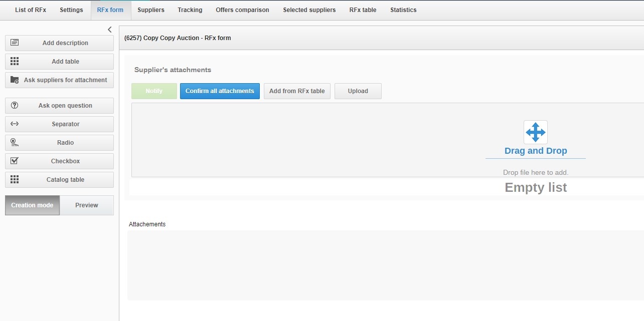Switch to Preview mode
Viewport: 644px width, 321px height.
(x=87, y=205)
